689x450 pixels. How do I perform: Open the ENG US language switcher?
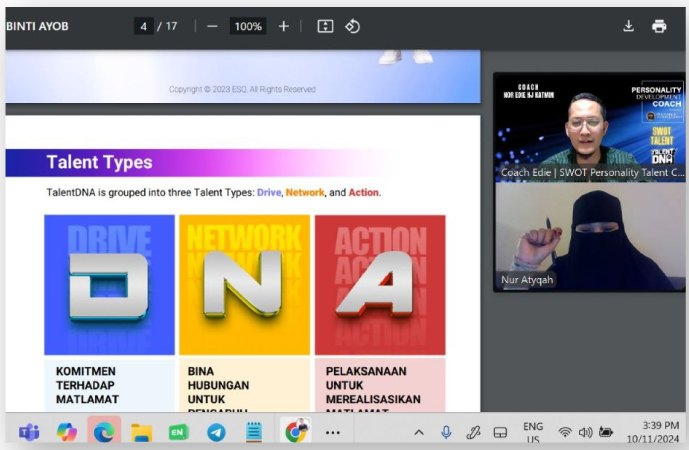point(533,432)
